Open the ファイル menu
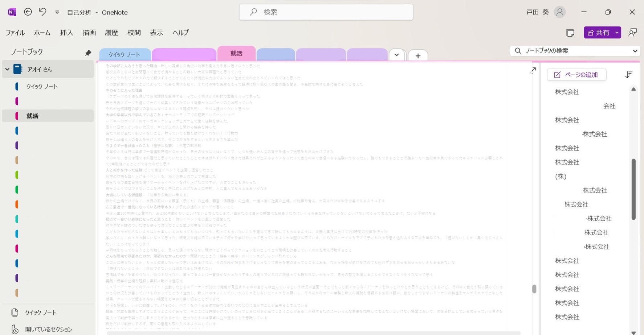Screen dimensions: 644x335 (x=15, y=33)
